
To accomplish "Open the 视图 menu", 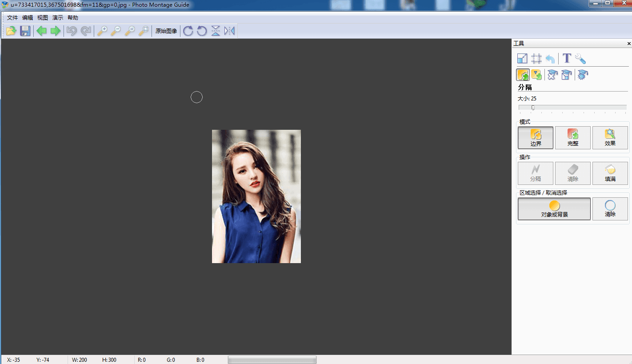I will point(43,18).
